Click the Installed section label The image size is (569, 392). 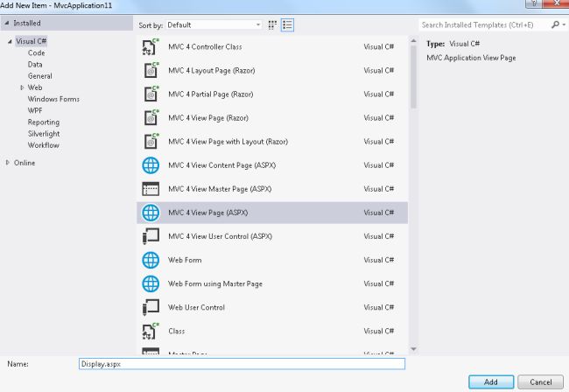(x=27, y=24)
